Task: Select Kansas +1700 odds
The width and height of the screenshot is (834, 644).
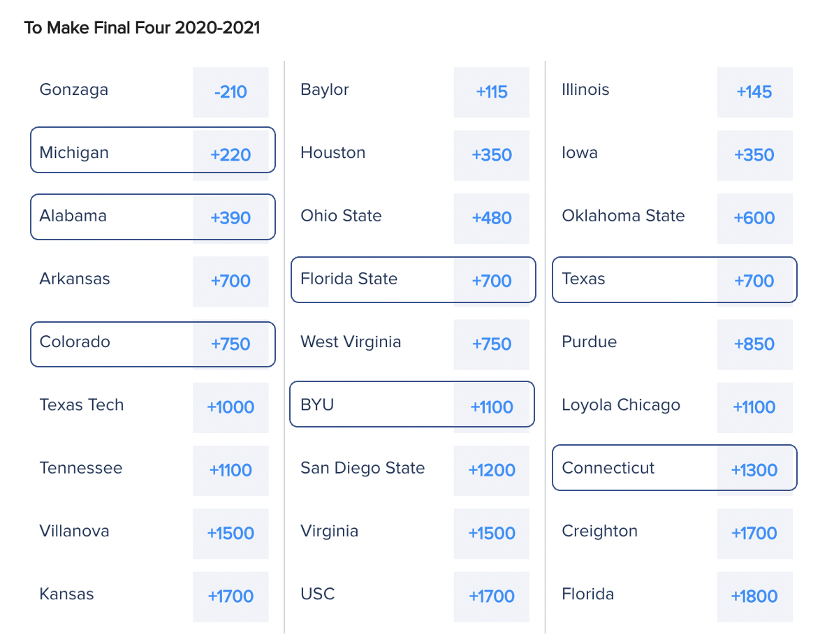Action: pos(231,597)
